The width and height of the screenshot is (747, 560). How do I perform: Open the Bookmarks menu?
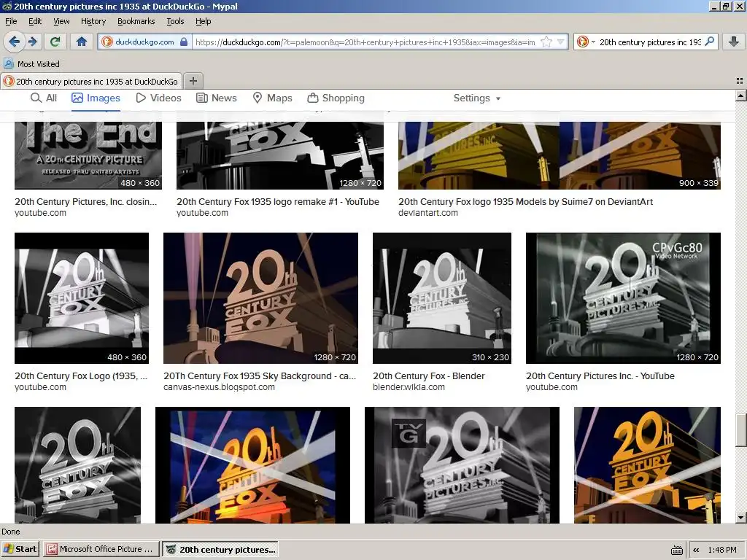pos(136,21)
